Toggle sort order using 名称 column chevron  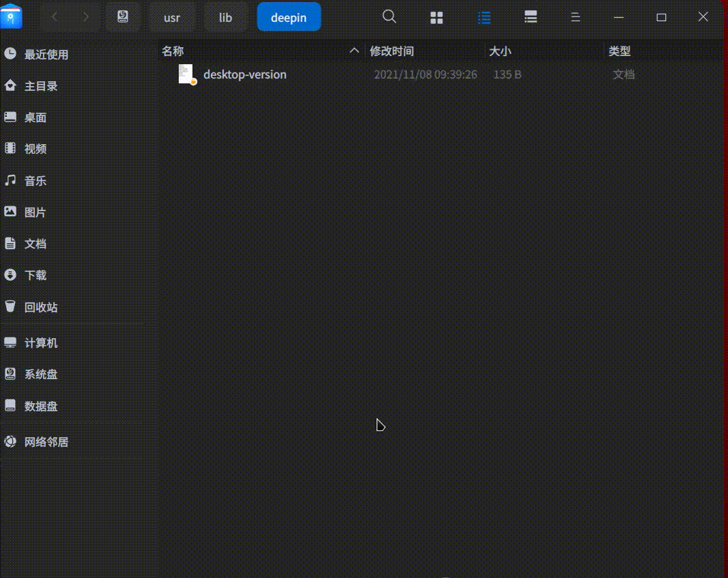354,50
